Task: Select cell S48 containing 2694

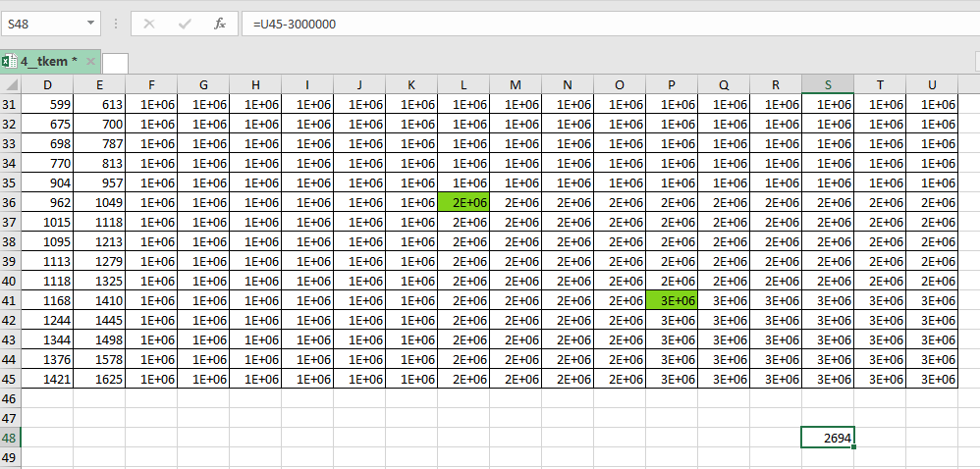Action: pos(828,438)
